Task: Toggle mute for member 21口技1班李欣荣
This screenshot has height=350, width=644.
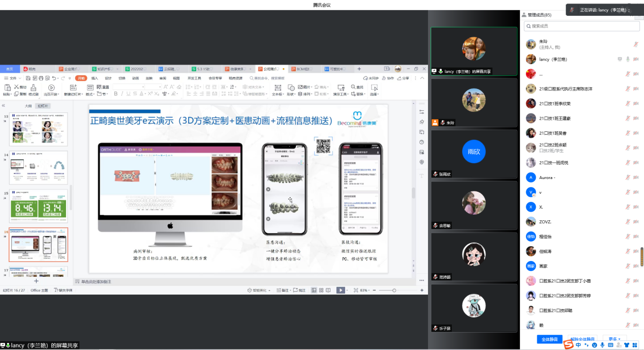Action: 635,103
